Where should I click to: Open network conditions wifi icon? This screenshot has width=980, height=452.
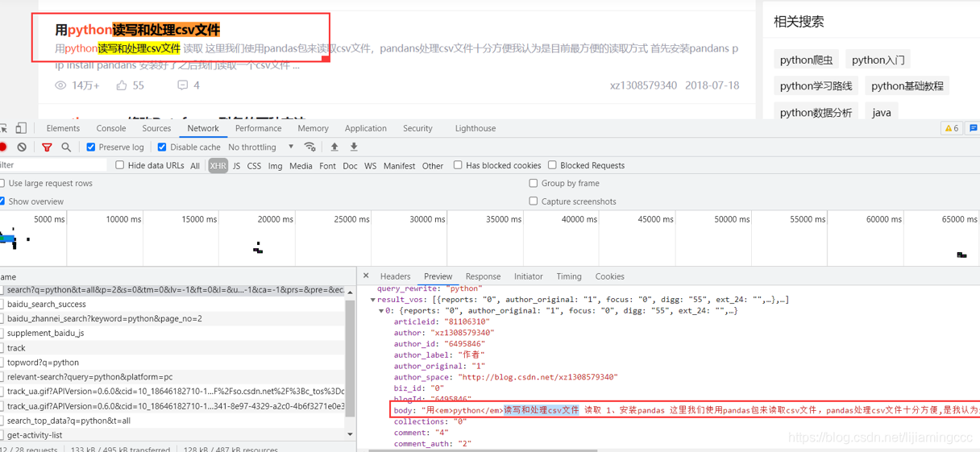point(309,147)
